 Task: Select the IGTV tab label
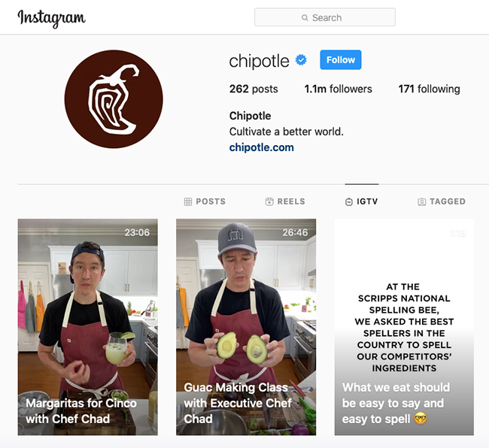367,201
